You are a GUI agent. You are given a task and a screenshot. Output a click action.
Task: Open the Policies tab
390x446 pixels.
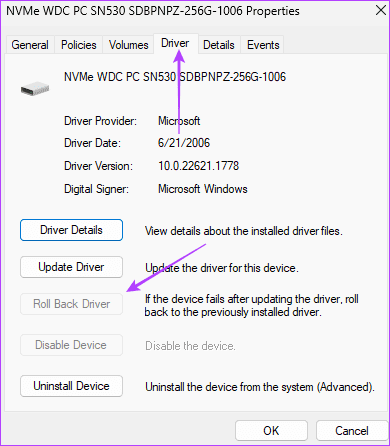(x=79, y=45)
